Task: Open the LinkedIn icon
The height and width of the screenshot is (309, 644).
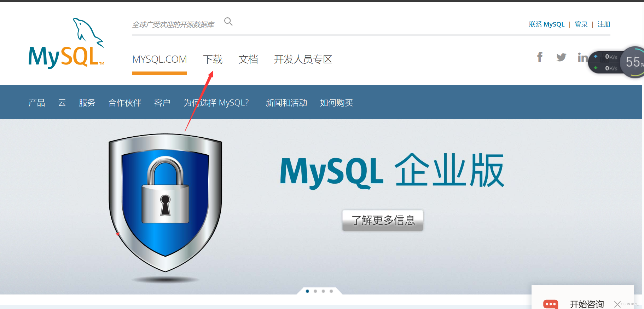Action: coord(582,57)
